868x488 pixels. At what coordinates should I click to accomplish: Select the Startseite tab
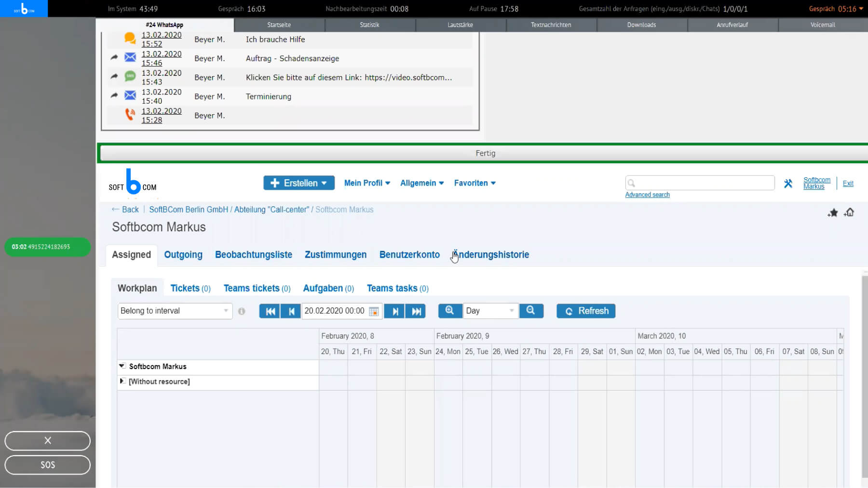(x=279, y=25)
